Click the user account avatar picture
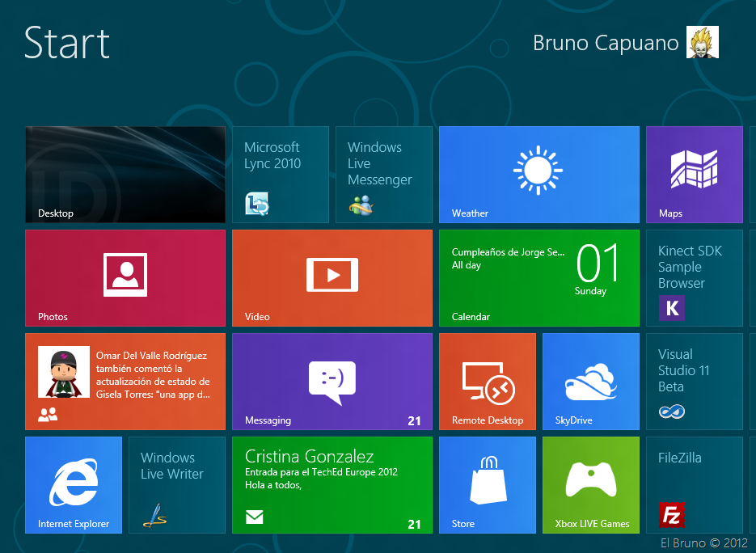The width and height of the screenshot is (756, 553). [702, 42]
